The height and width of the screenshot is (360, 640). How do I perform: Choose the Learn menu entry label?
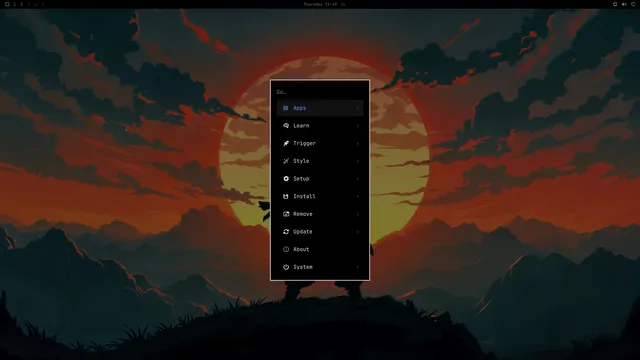click(x=301, y=126)
